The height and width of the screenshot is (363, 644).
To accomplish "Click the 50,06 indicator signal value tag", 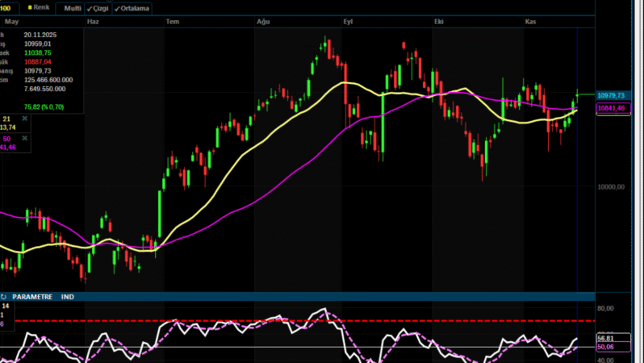I will click(606, 346).
